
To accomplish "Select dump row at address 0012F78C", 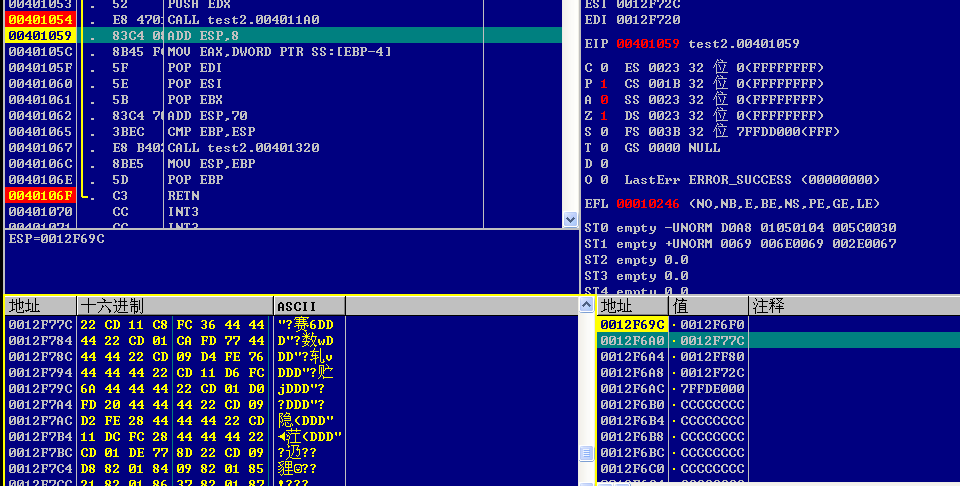I will [176, 356].
